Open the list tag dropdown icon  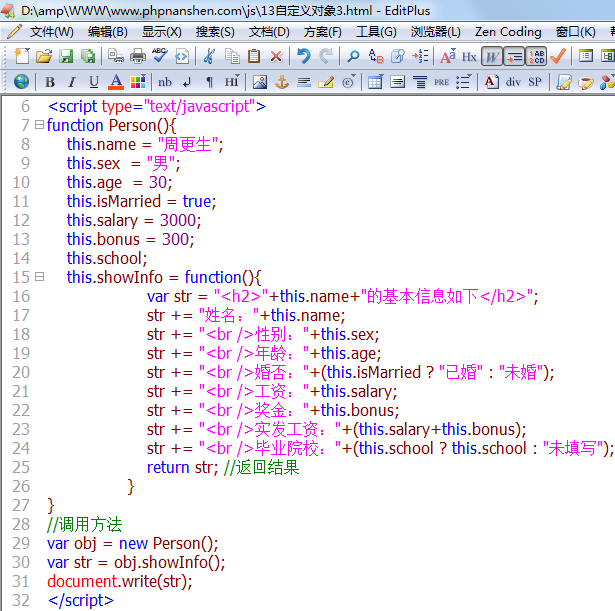464,82
